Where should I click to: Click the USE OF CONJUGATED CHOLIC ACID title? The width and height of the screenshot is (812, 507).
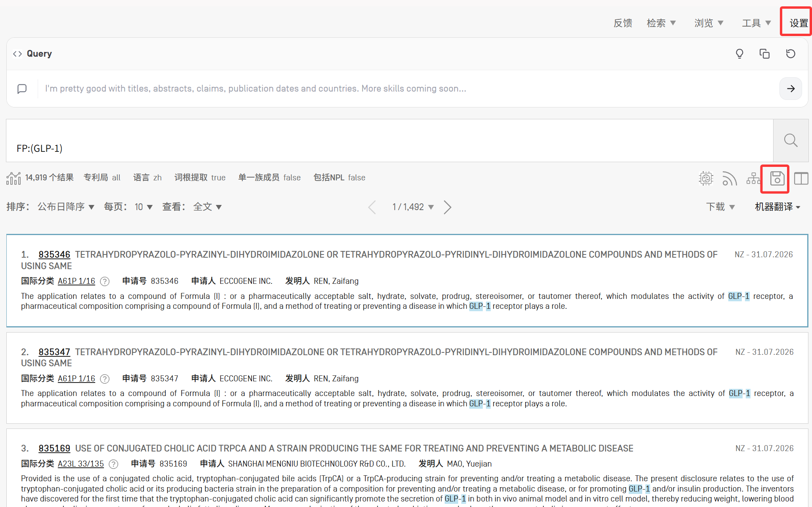(354, 448)
